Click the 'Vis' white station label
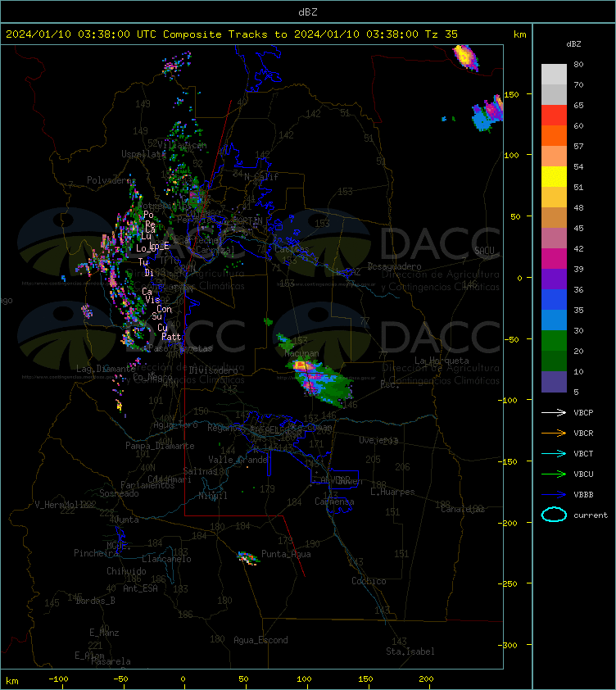Screen dimensions: 616x690 coord(152,300)
